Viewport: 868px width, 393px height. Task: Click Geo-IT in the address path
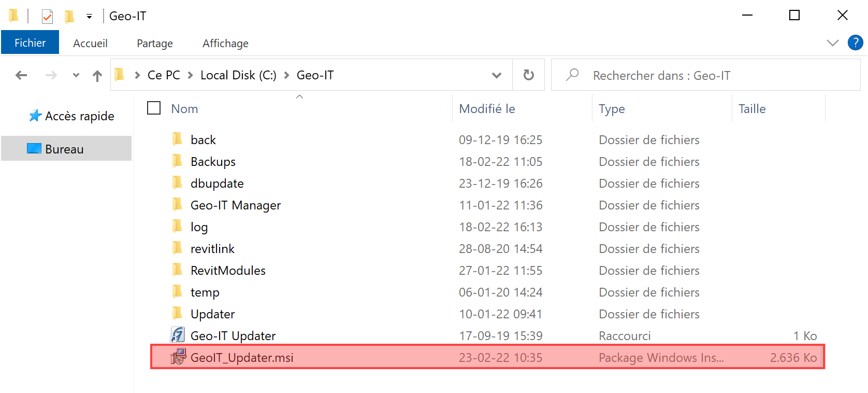tap(315, 75)
